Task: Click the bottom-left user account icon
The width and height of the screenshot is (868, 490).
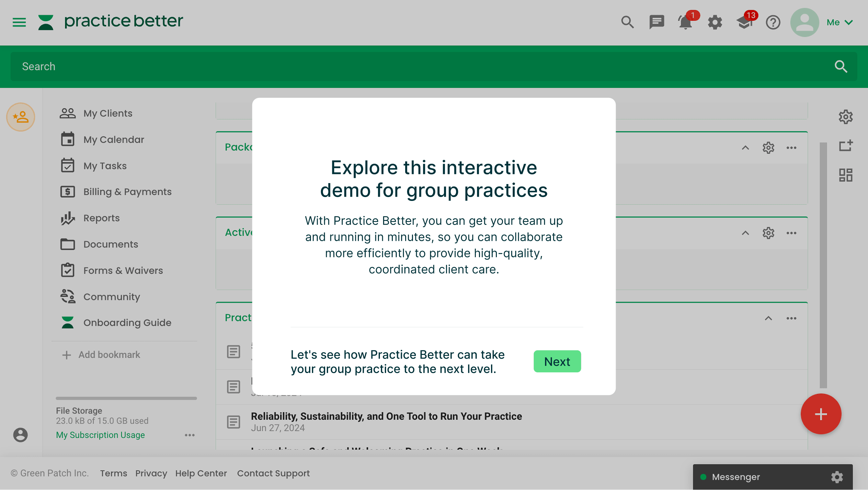Action: pos(20,435)
